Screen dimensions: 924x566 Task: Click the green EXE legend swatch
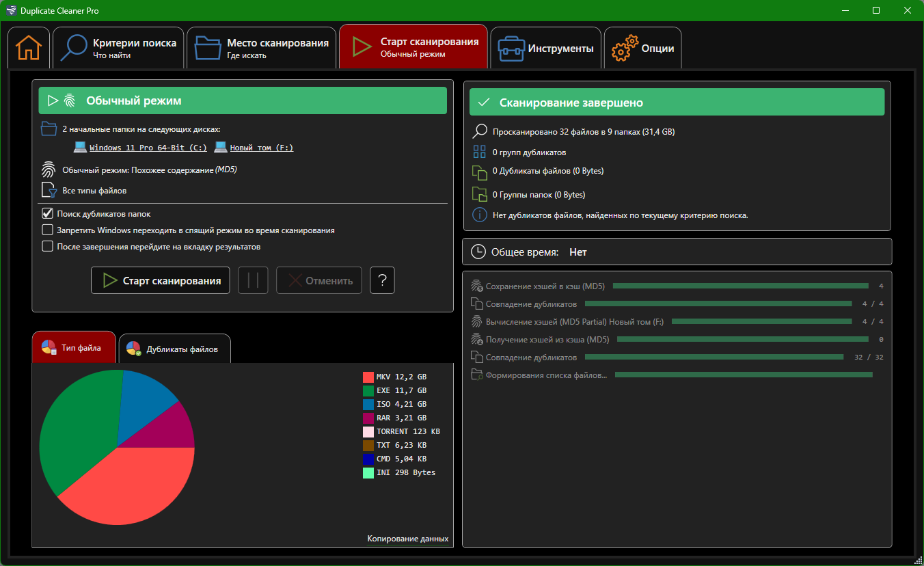(368, 390)
